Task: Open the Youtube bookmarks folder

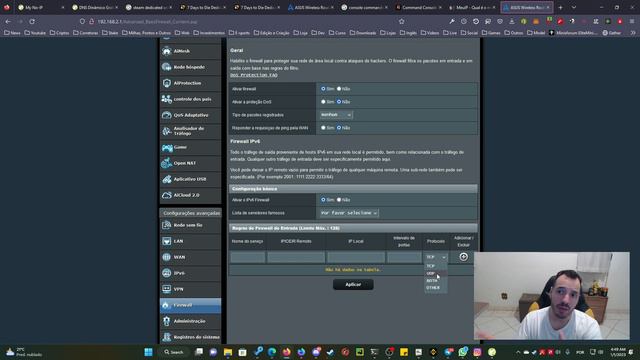Action: point(36,33)
